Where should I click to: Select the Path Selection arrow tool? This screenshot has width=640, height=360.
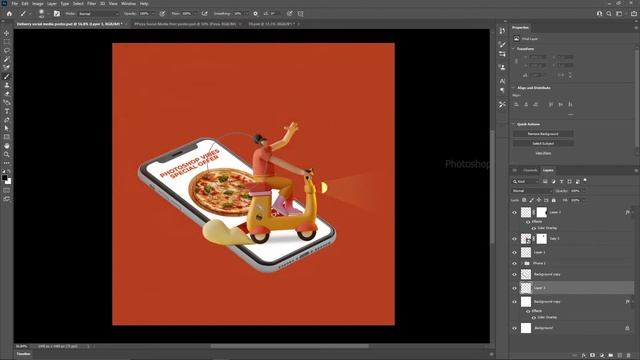[7, 129]
